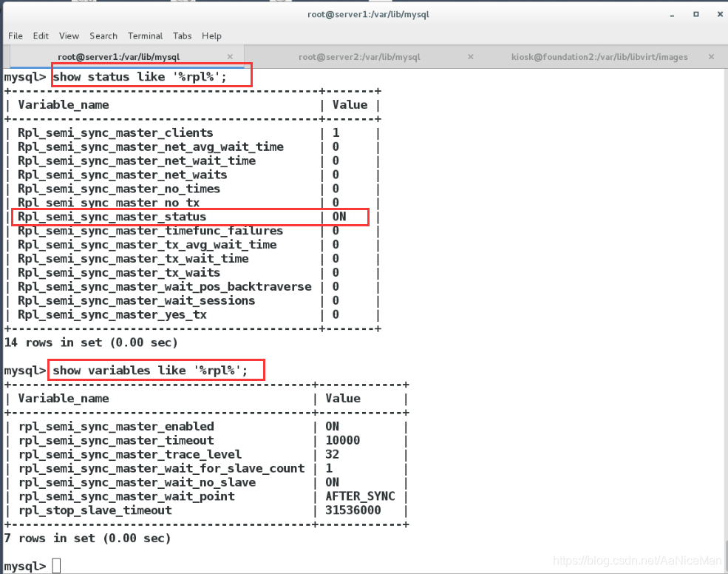This screenshot has height=574, width=728.
Task: Click Rpl_semi_sync_master_wait_sessions text
Action: pyautogui.click(x=136, y=300)
